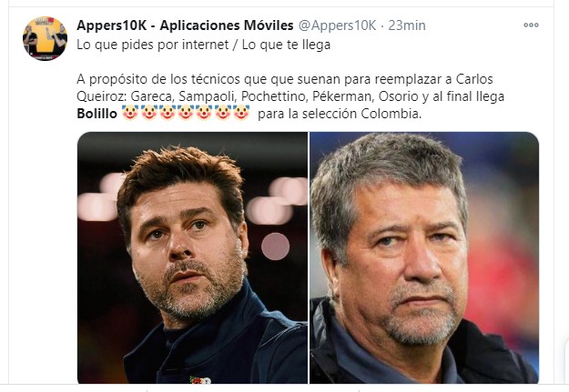The width and height of the screenshot is (569, 392).
Task: Click the first clown emoji after Bolillo
Action: (130, 113)
